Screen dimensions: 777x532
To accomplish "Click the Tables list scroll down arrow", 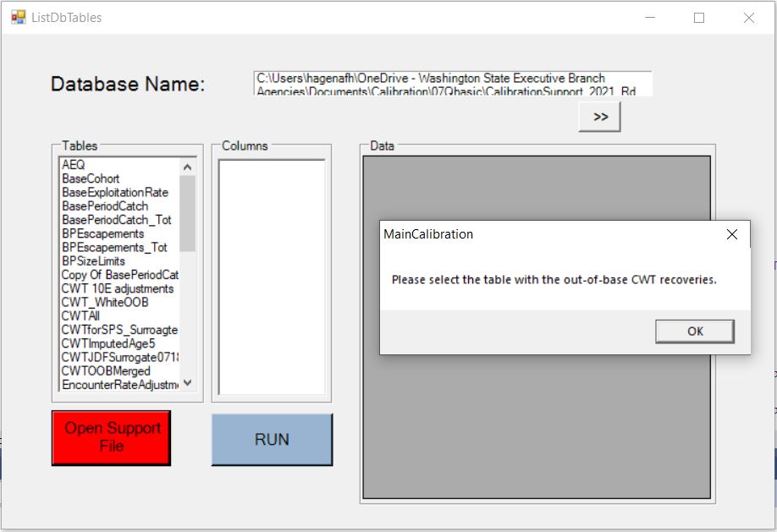I will coord(187,383).
